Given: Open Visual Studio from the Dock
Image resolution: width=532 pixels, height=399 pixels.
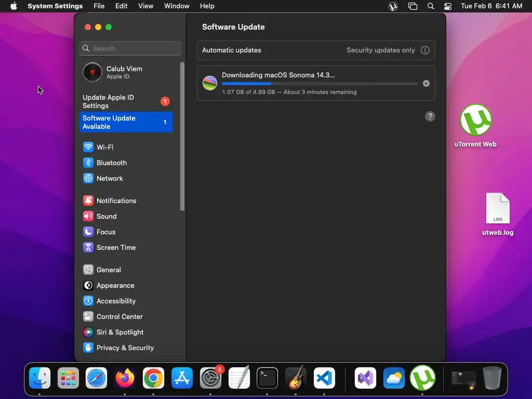Looking at the screenshot, I should click(365, 378).
